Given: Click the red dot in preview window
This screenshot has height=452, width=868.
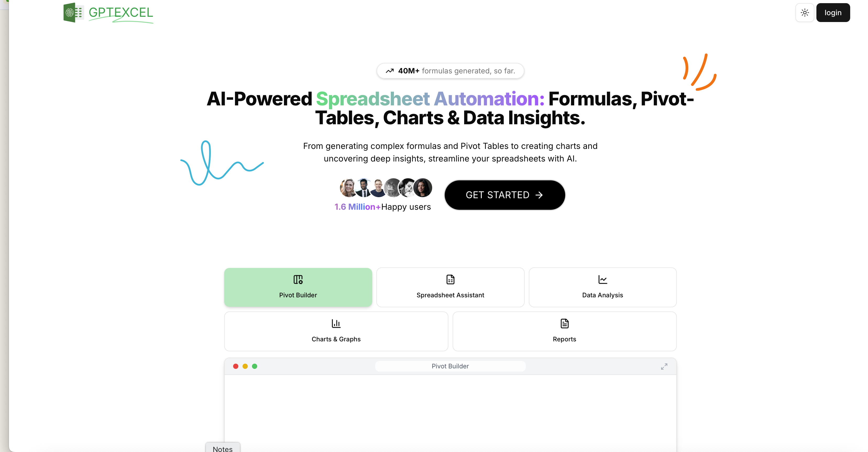Looking at the screenshot, I should tap(235, 366).
